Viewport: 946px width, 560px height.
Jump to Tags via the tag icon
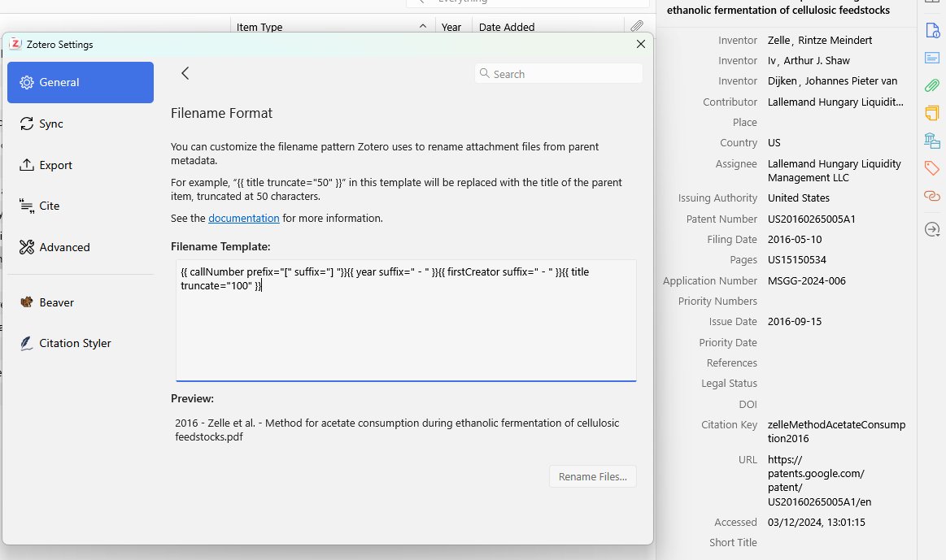(x=932, y=167)
